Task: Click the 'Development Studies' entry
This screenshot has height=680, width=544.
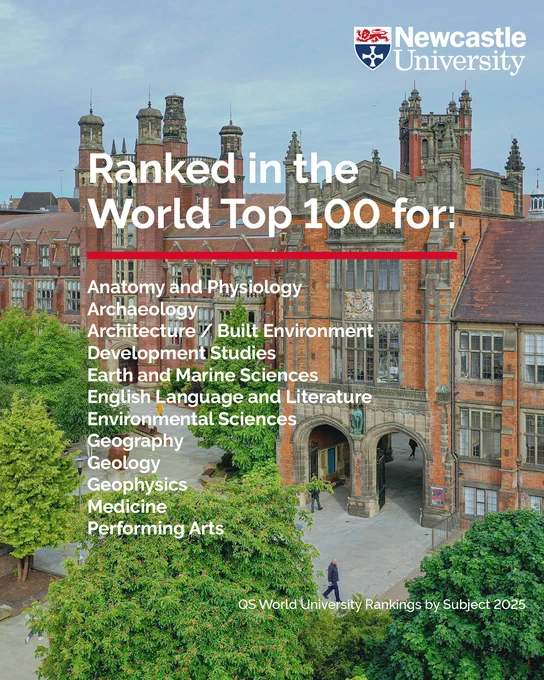Action: 182,353
